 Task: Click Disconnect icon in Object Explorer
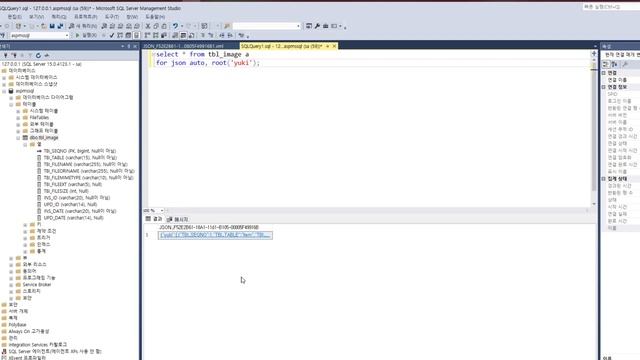pyautogui.click(x=14, y=55)
